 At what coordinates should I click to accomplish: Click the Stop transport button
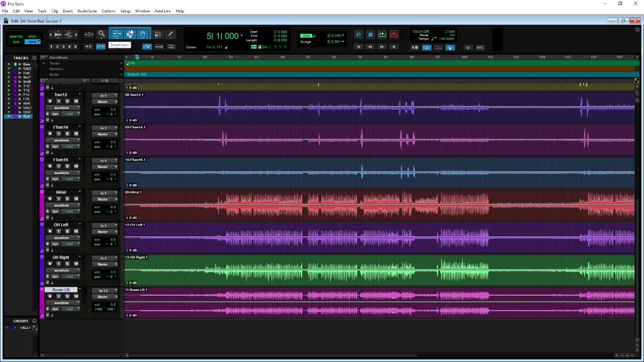pos(370,34)
